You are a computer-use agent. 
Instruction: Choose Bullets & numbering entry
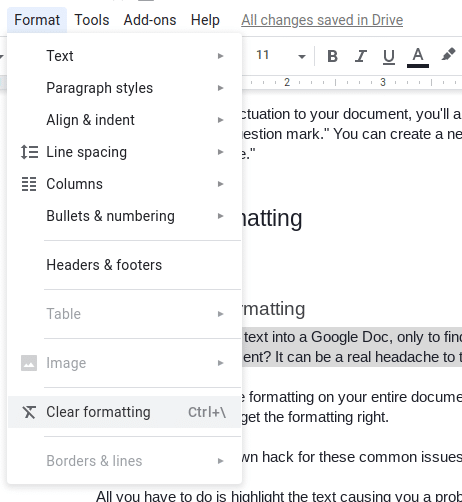pos(124,216)
